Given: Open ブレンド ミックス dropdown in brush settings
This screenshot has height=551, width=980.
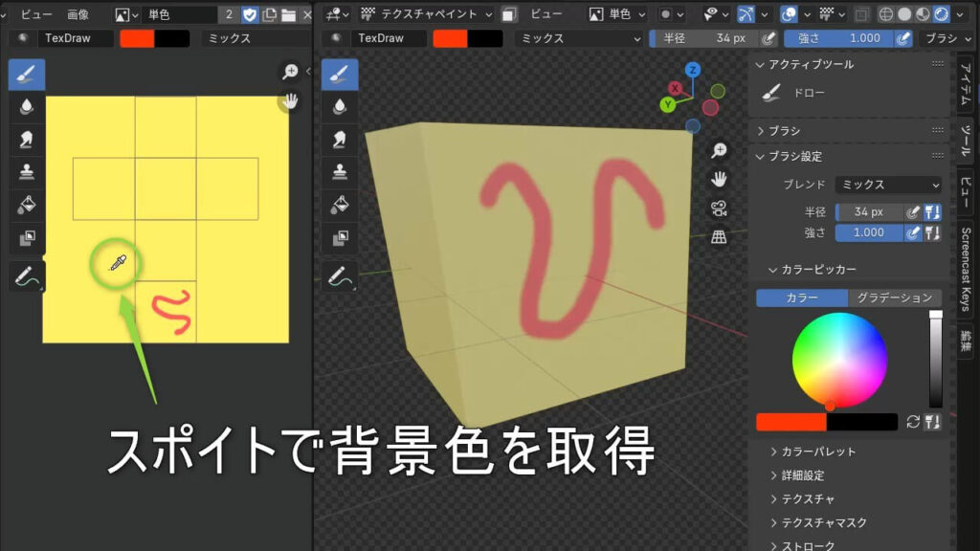Looking at the screenshot, I should pos(888,185).
